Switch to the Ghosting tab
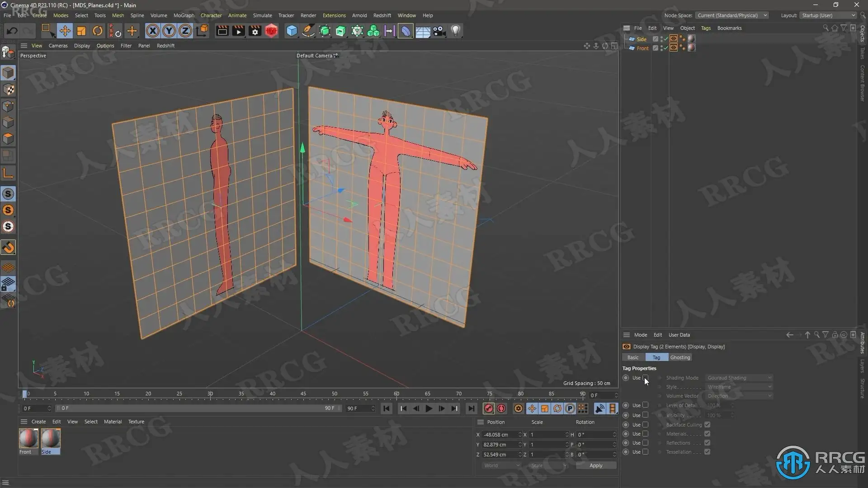This screenshot has width=868, height=488. point(680,357)
